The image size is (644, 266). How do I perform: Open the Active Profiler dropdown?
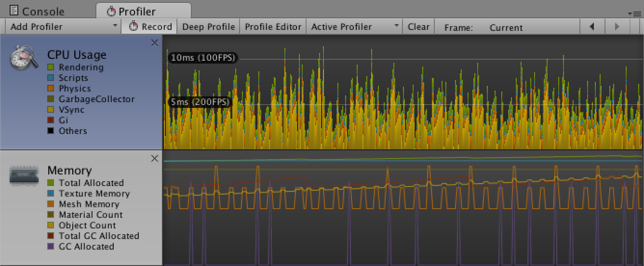(355, 27)
